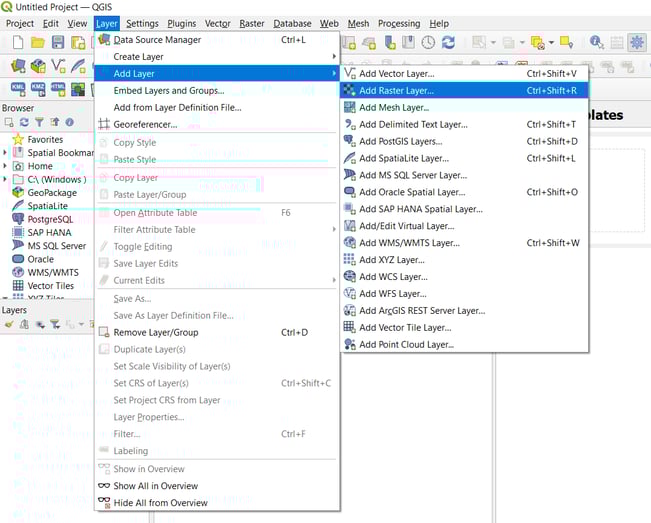The width and height of the screenshot is (651, 523).
Task: Open Current Edits submenu arrow
Action: pos(334,280)
